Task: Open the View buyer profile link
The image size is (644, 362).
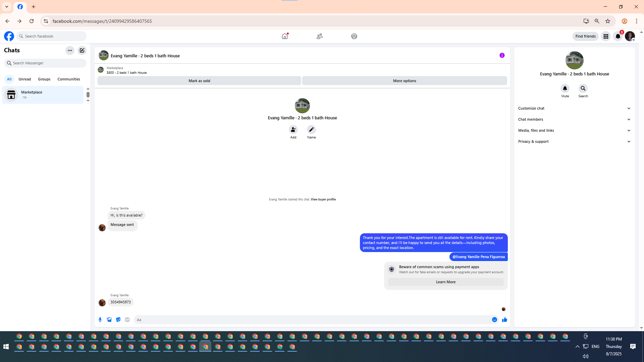Action: coord(323,199)
